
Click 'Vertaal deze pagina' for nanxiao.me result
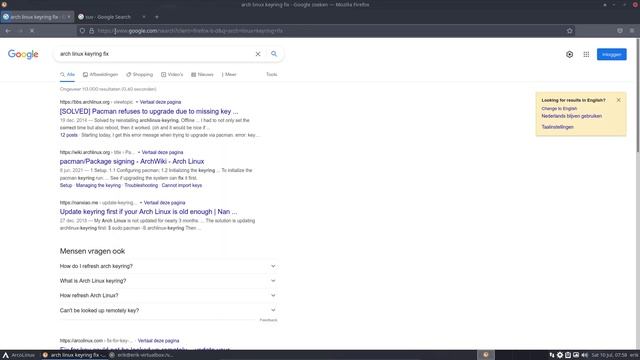pyautogui.click(x=164, y=203)
